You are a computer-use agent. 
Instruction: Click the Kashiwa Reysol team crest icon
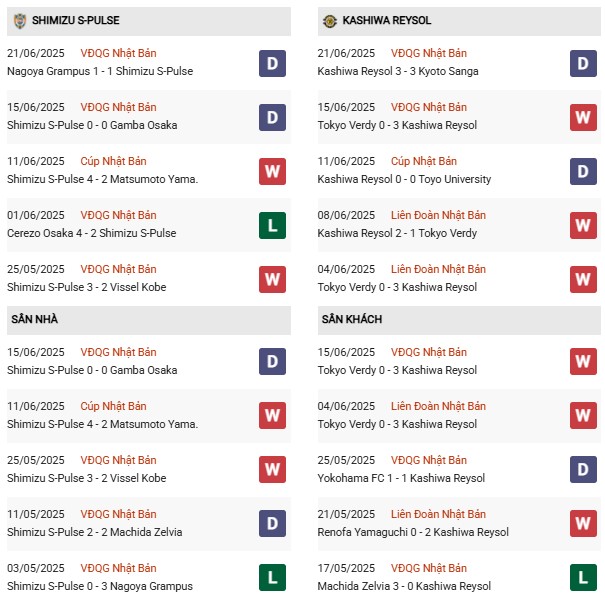[x=330, y=21]
